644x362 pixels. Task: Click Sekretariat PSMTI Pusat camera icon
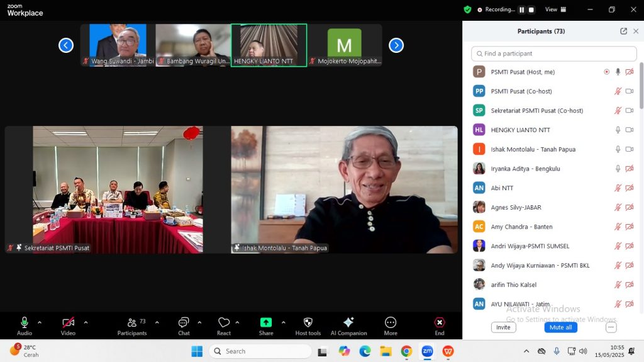(x=629, y=111)
